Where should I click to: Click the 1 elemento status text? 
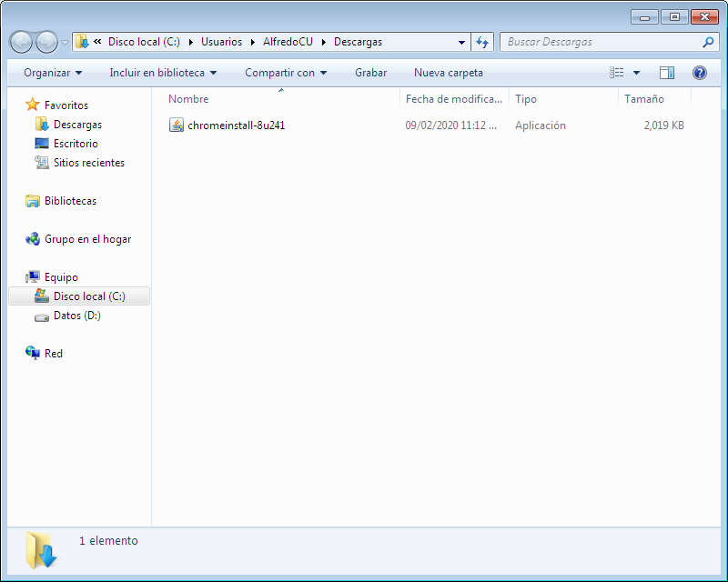tap(108, 541)
